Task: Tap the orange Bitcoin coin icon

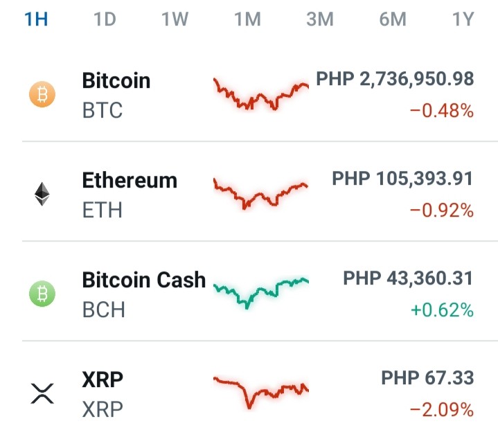Action: [42, 94]
